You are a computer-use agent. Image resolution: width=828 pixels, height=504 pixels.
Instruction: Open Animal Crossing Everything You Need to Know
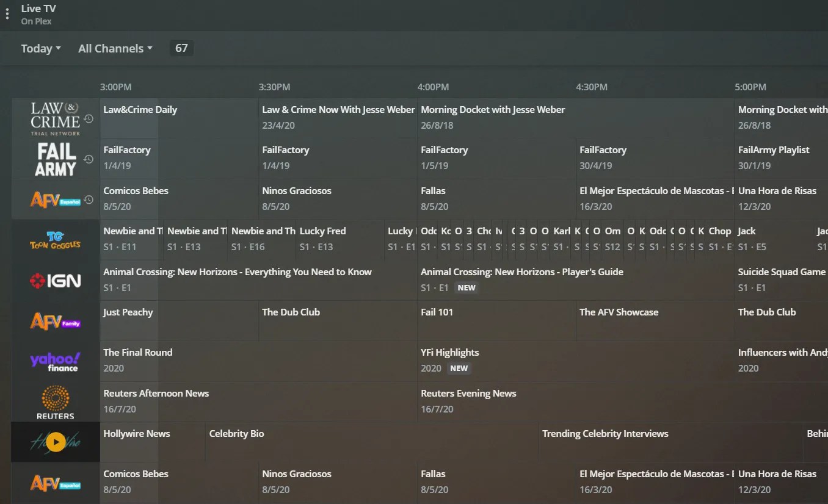click(259, 280)
